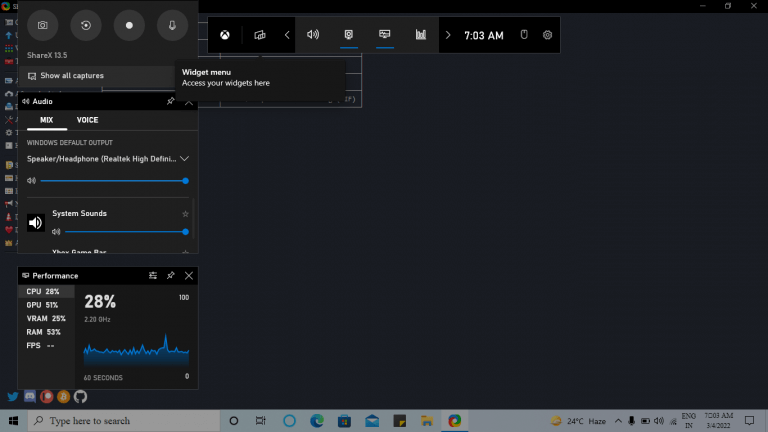Open the GitHub icon link
The image size is (768, 432).
(x=80, y=396)
